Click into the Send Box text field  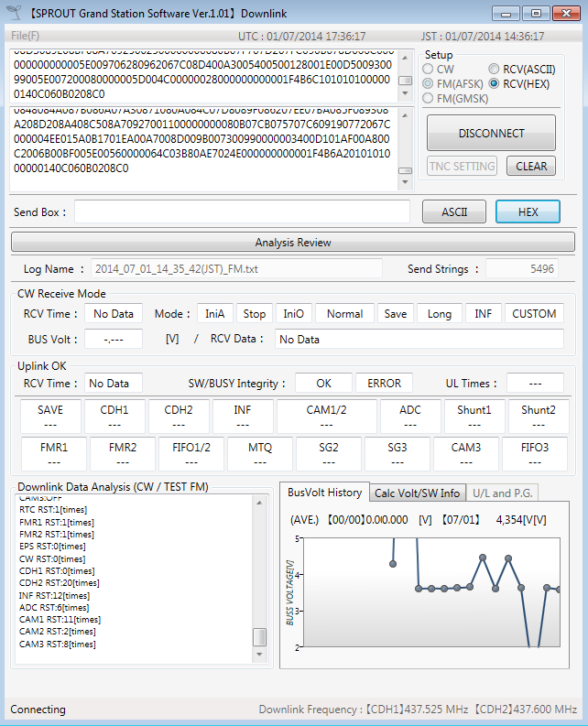[x=242, y=211]
